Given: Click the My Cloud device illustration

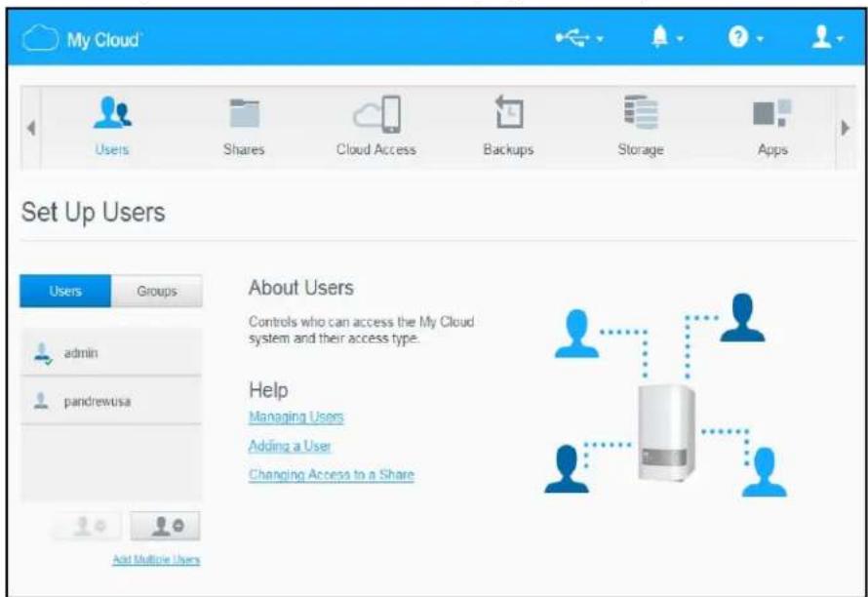Looking at the screenshot, I should point(666,432).
